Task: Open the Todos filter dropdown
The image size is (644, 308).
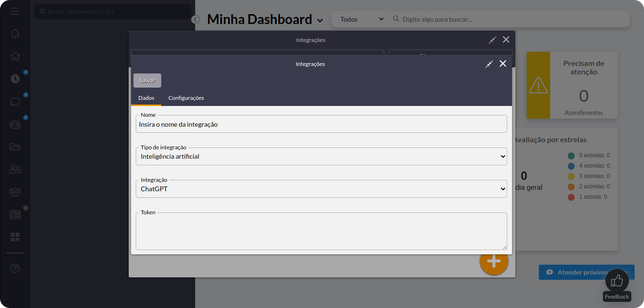Action: coord(361,19)
